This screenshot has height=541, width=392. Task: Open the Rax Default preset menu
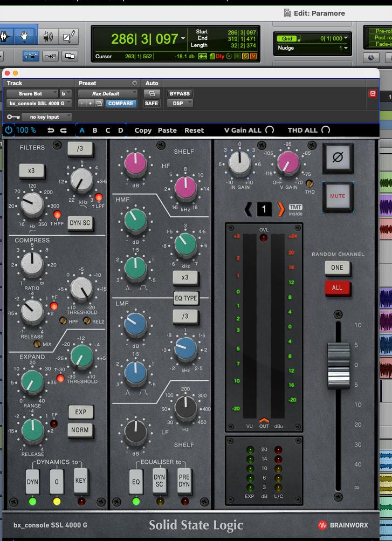107,93
